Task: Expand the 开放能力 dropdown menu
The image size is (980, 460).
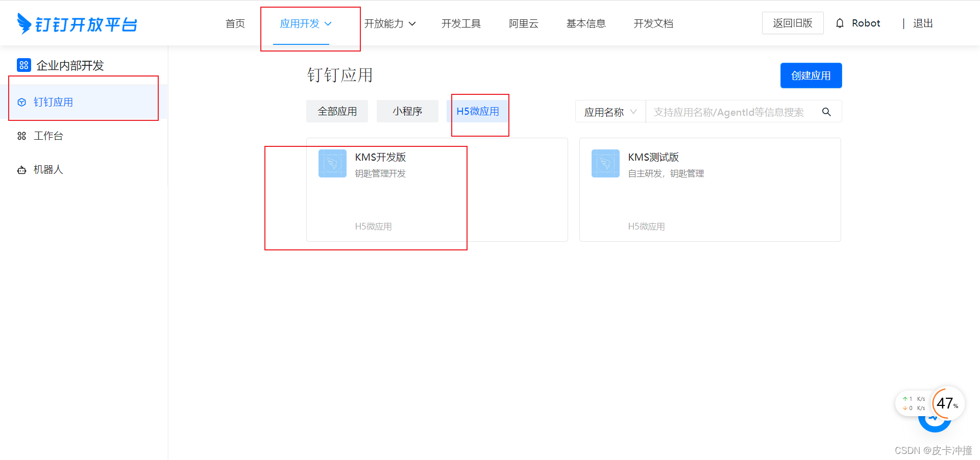Action: point(412,23)
